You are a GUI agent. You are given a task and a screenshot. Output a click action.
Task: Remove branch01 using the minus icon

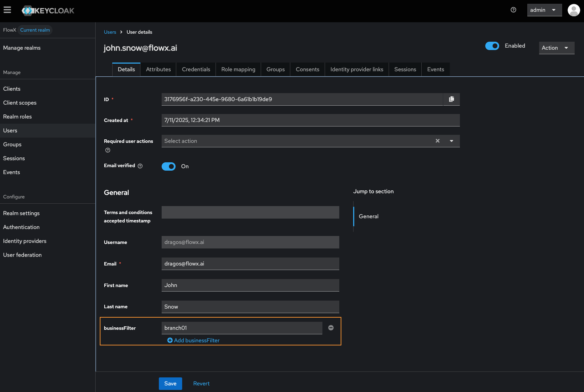tap(331, 328)
